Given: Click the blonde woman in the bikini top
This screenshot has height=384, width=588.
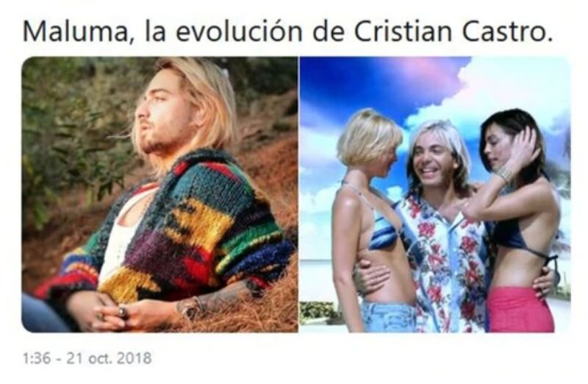Looking at the screenshot, I should click(370, 221).
